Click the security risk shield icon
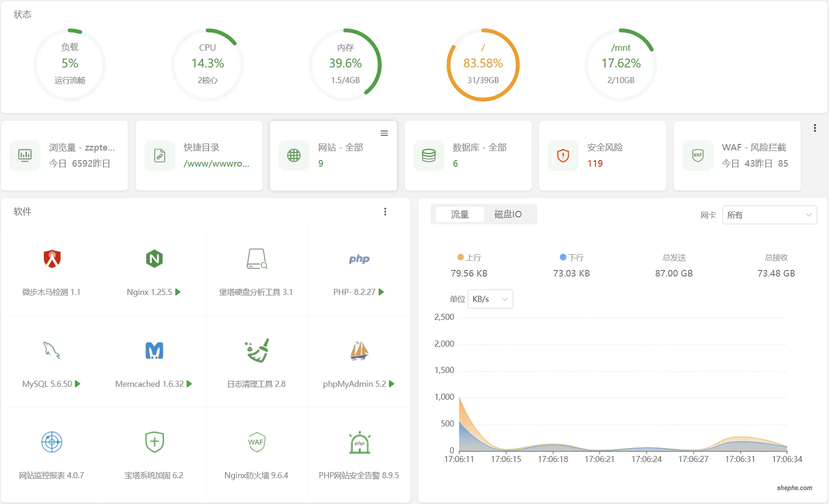 (563, 156)
